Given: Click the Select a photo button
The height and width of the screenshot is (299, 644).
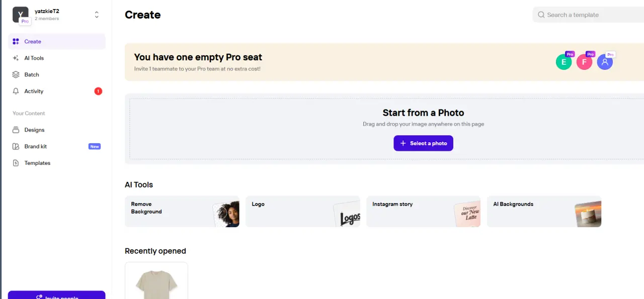Looking at the screenshot, I should click(423, 143).
